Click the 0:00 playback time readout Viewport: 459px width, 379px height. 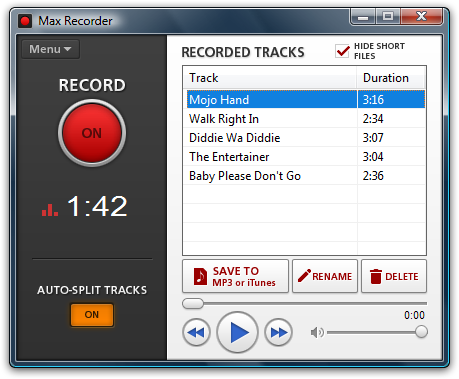(414, 315)
